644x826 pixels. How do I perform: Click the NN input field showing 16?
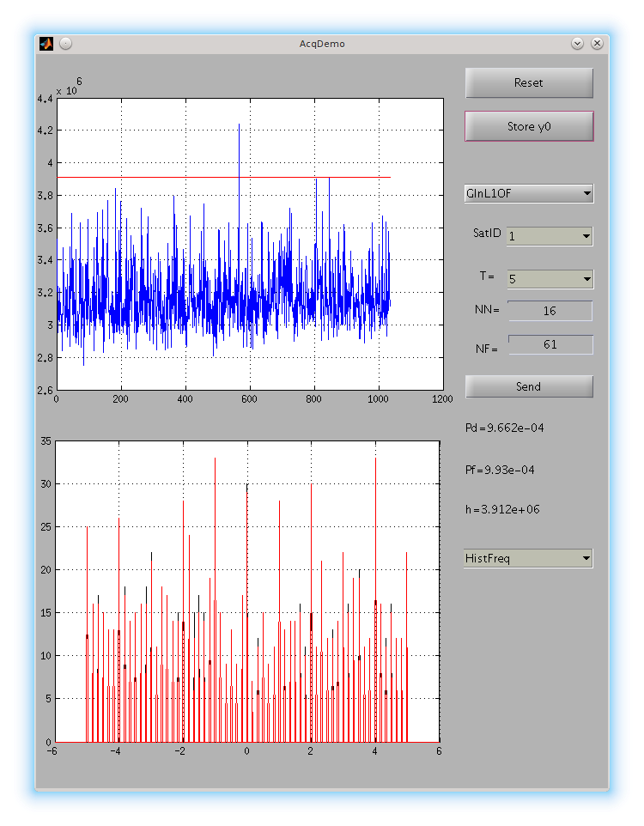pyautogui.click(x=550, y=311)
